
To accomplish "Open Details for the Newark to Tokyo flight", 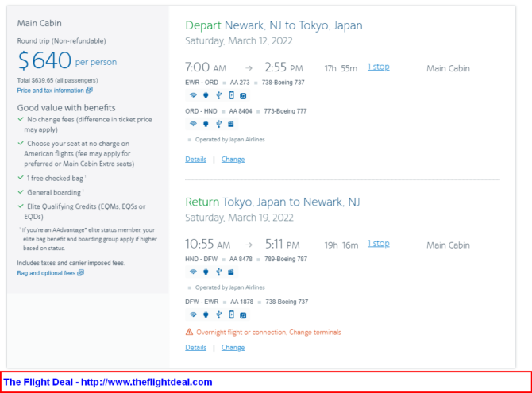I will tap(195, 159).
